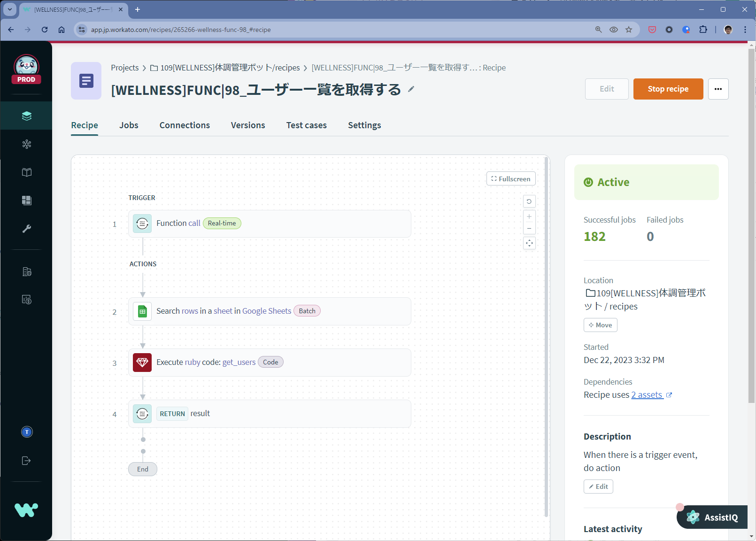Select the Recipe tab
The image size is (756, 541).
pyautogui.click(x=85, y=125)
